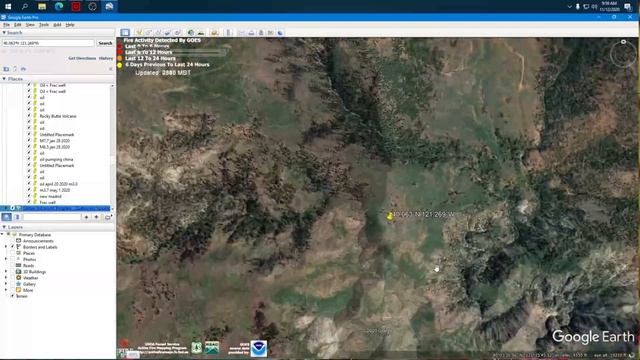Enable the Weather layer checkbox
The width and height of the screenshot is (640, 360).
13,278
